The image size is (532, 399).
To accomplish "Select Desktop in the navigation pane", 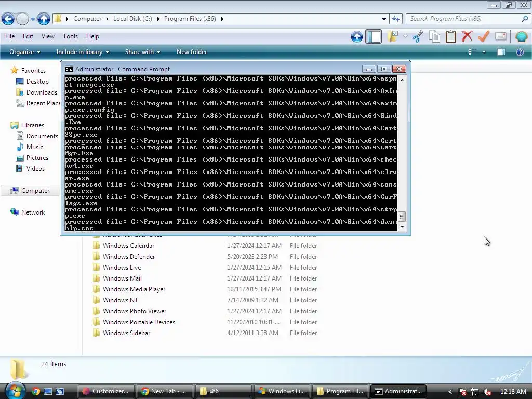I will tap(37, 82).
